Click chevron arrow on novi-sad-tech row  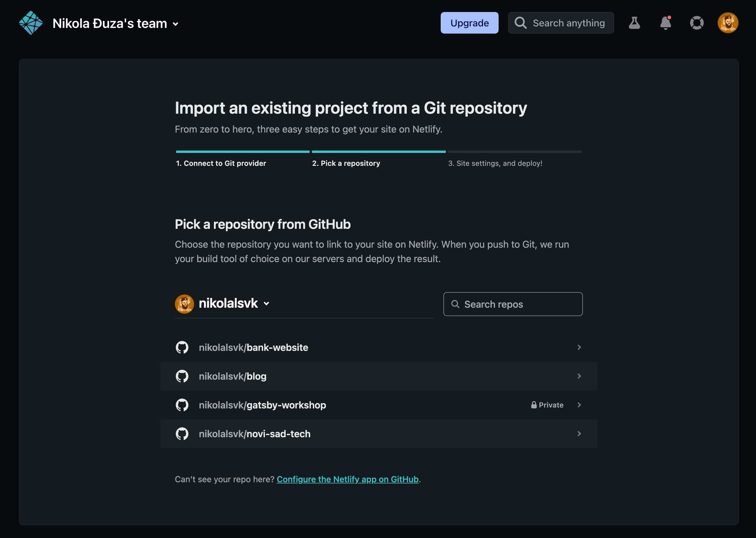click(579, 434)
